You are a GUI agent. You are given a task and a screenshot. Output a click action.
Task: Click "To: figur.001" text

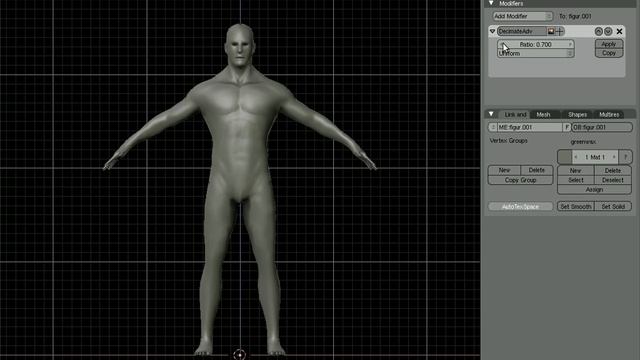(575, 16)
